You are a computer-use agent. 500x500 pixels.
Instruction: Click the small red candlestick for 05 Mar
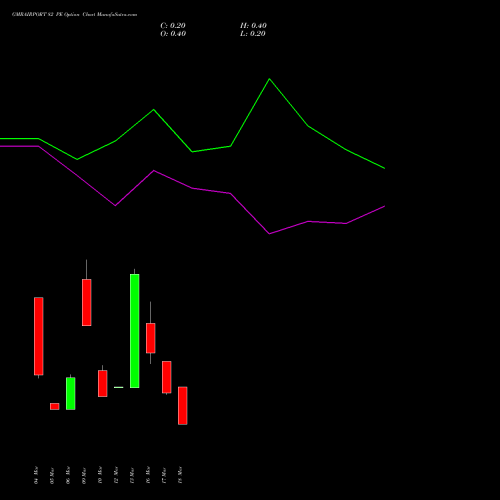click(x=55, y=406)
